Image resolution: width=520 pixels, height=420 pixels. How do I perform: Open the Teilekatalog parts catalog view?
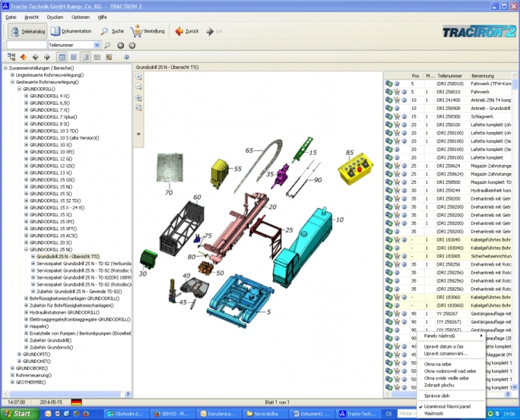(x=27, y=31)
